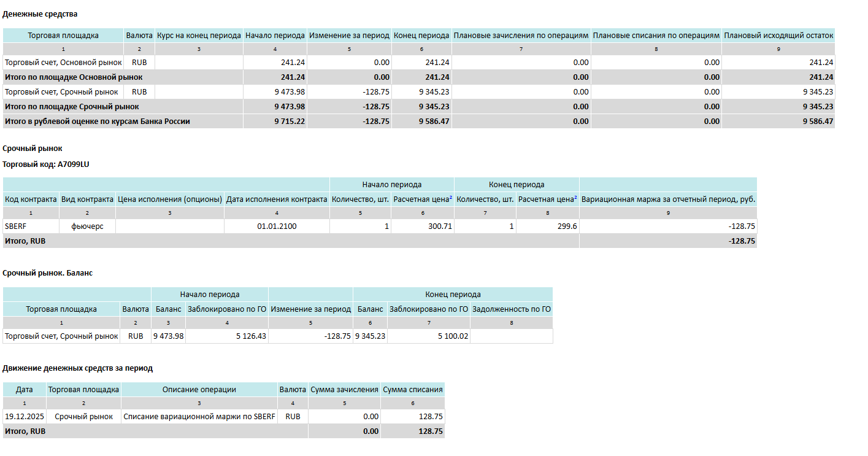Click 'Итого, RUB' in cash movement table

(x=25, y=431)
